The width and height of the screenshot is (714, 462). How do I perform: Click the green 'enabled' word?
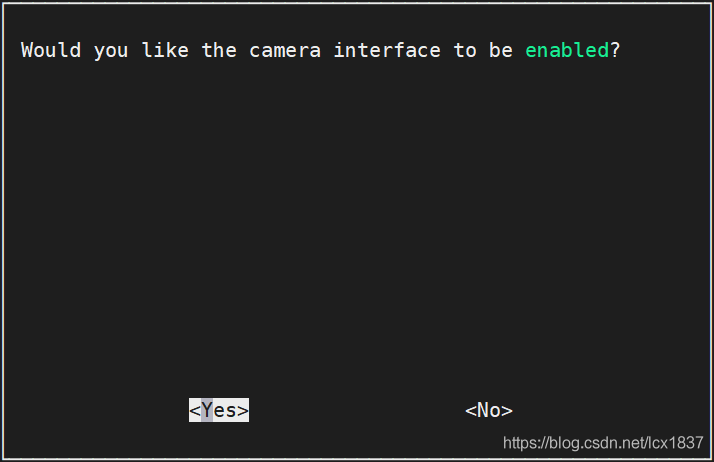(567, 50)
